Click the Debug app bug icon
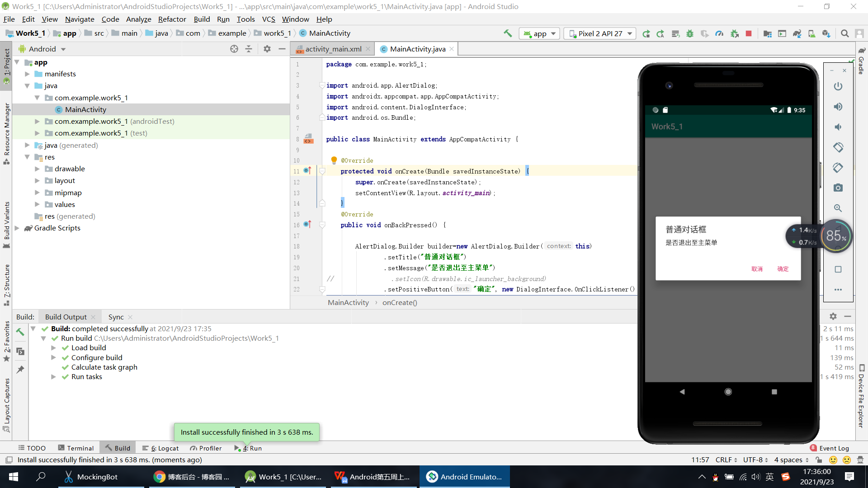The image size is (868, 488). 690,33
